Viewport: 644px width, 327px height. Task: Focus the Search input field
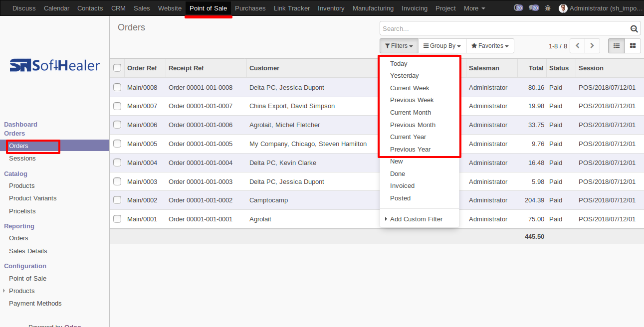505,29
